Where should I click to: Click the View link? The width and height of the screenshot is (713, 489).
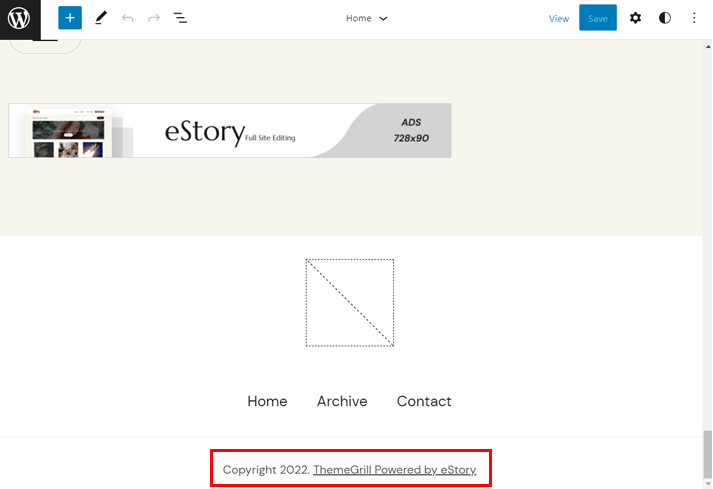pos(559,18)
